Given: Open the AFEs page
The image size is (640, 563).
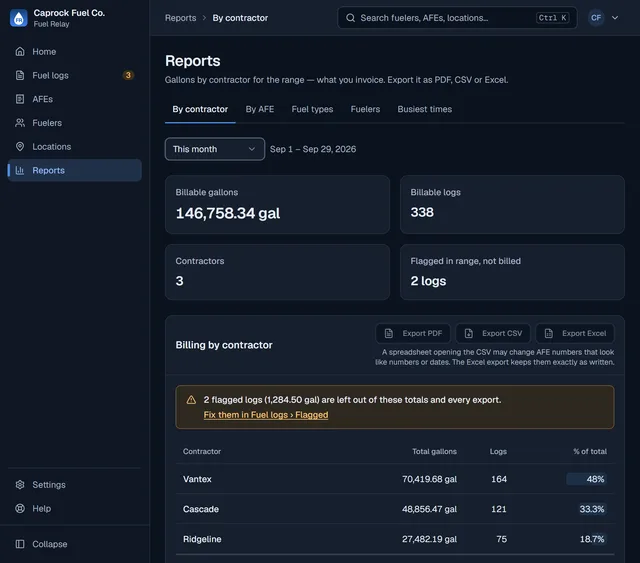Looking at the screenshot, I should pyautogui.click(x=74, y=99).
